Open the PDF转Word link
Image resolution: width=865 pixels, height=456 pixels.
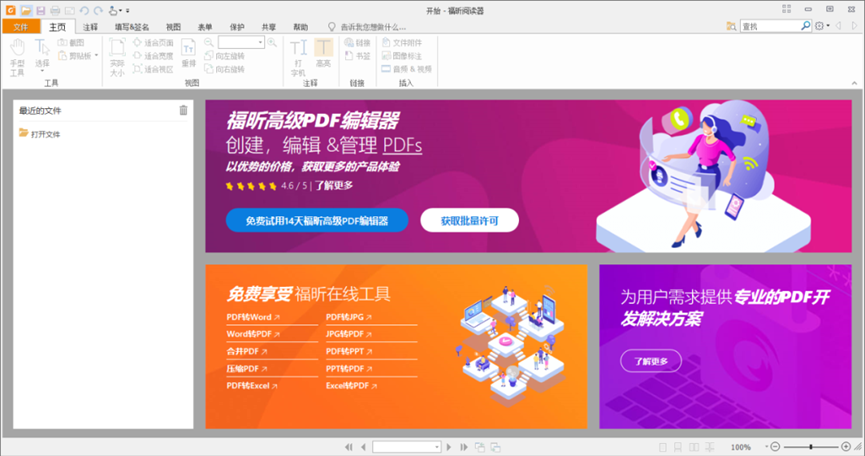[x=253, y=317]
